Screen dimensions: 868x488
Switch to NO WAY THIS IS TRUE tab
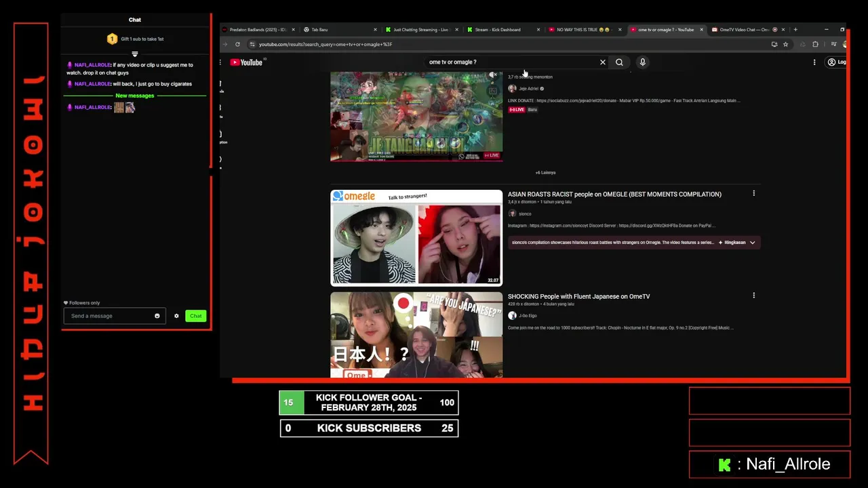point(585,30)
